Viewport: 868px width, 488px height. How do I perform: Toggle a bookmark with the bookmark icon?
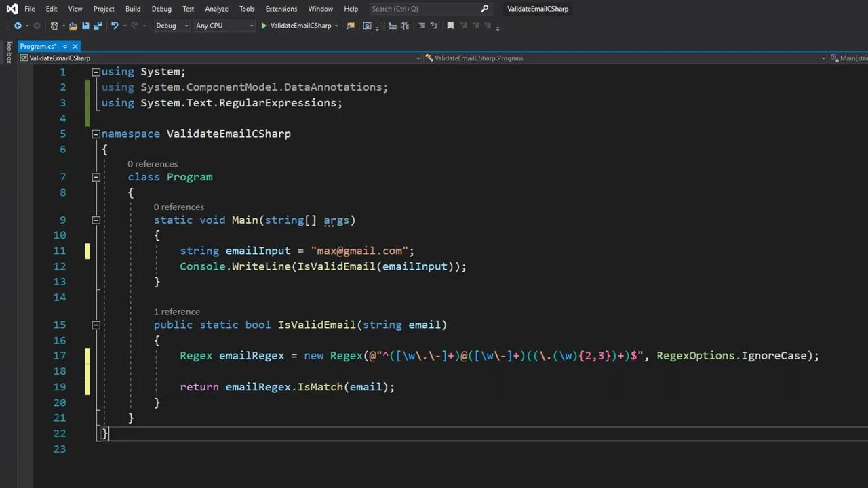(x=450, y=26)
